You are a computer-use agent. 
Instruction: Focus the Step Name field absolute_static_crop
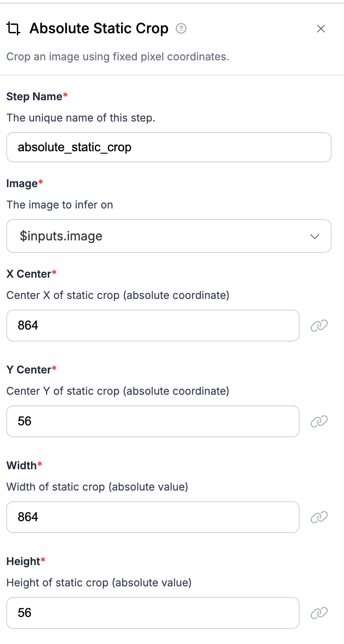[168, 147]
